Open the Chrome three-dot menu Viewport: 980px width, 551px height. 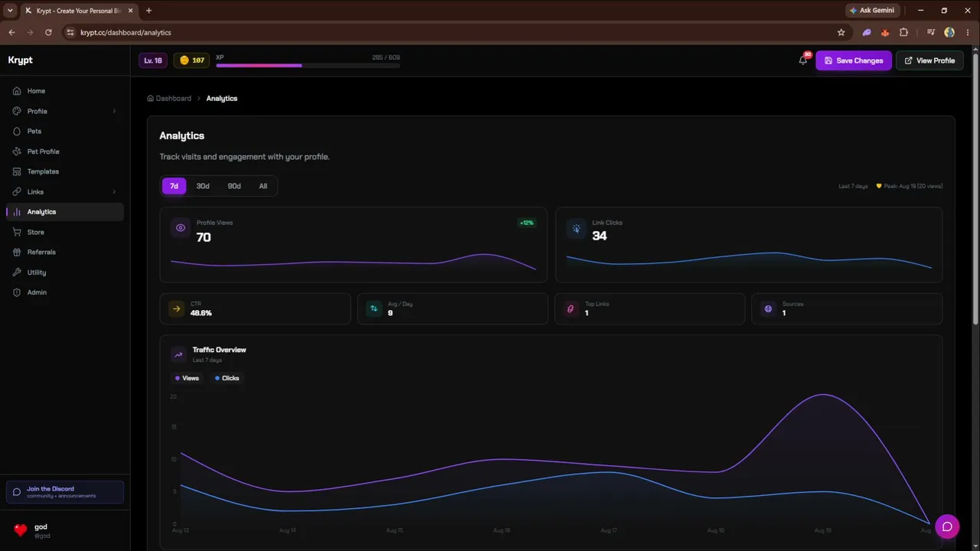(x=966, y=33)
